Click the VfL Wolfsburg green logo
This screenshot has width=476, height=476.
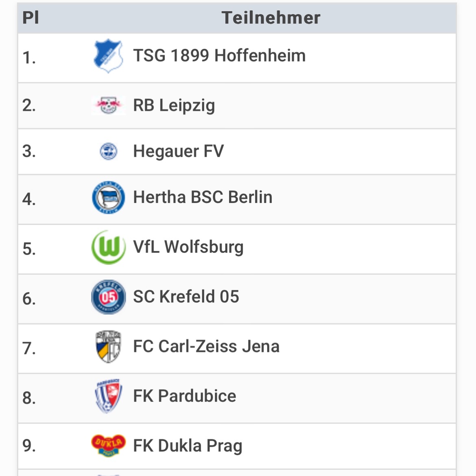point(108,247)
